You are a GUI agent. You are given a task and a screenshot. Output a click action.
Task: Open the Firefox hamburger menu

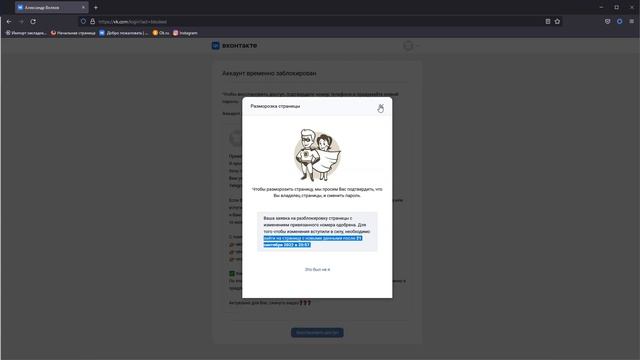tap(631, 21)
